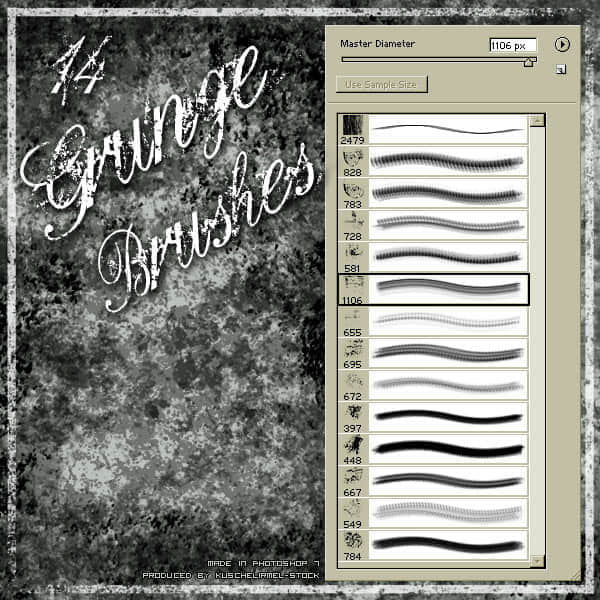Select the 828 grunge brush preset
Viewport: 600px width, 600px height.
click(434, 161)
